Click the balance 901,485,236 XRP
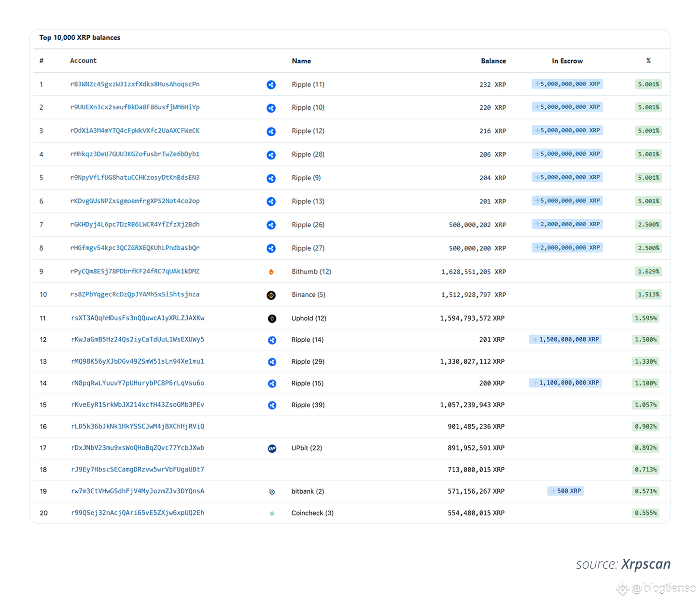The width and height of the screenshot is (700, 601). tap(476, 427)
